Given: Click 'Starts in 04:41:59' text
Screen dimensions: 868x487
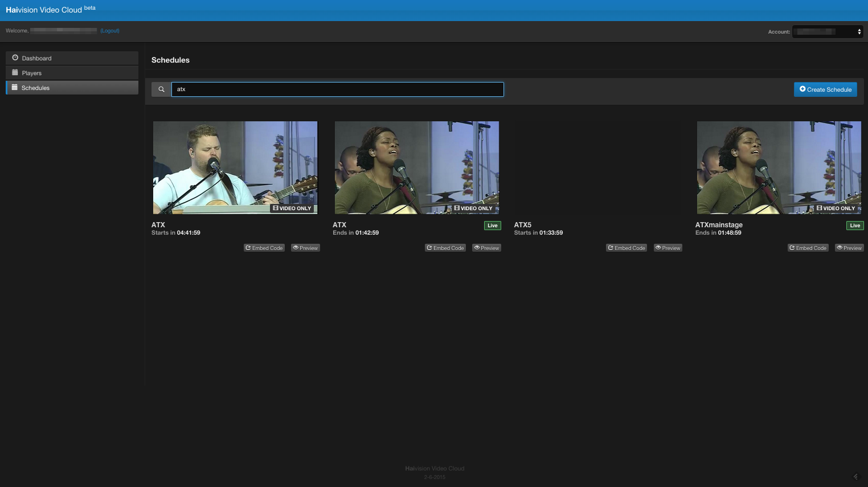Looking at the screenshot, I should (x=176, y=233).
